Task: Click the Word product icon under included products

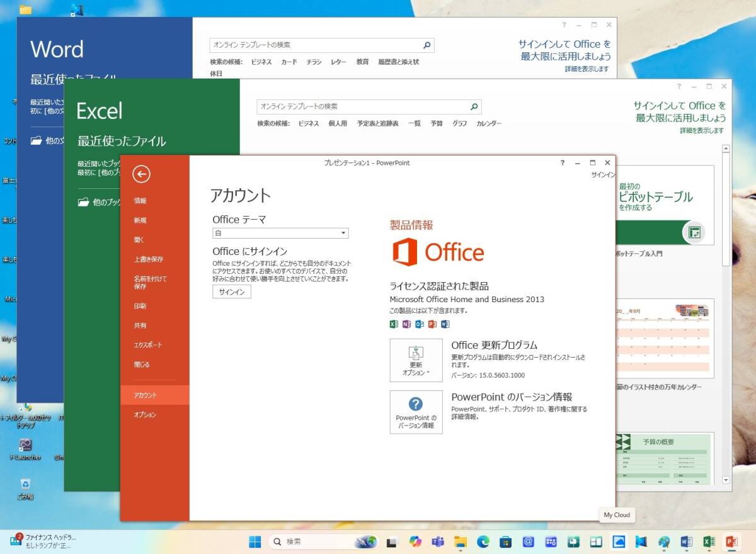Action: [x=445, y=324]
